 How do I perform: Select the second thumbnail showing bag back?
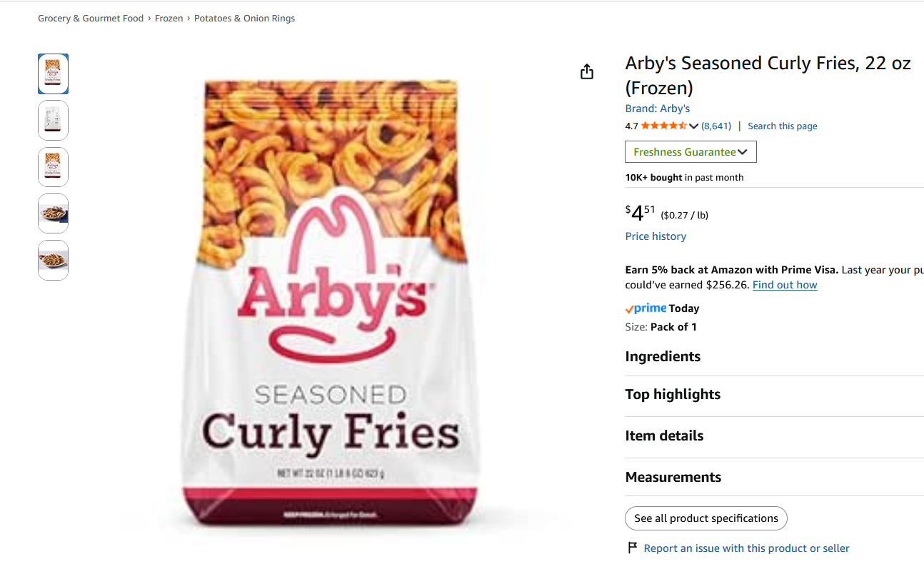click(x=54, y=121)
